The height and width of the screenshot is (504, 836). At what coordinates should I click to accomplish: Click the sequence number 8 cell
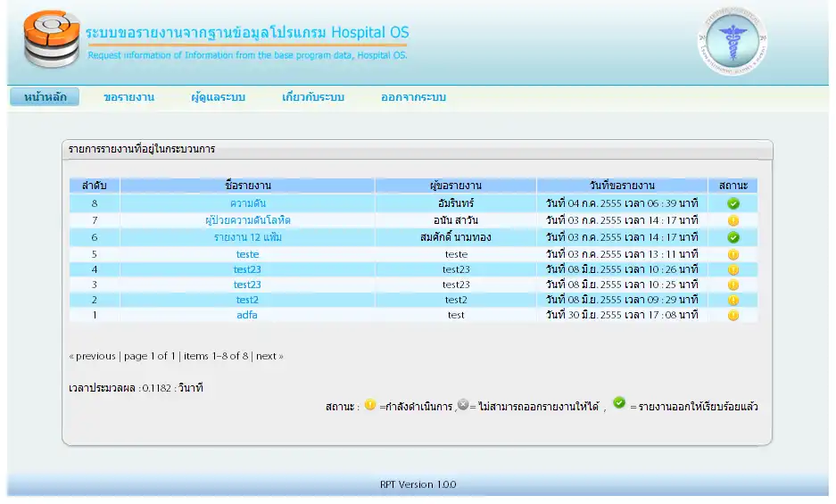tap(95, 203)
